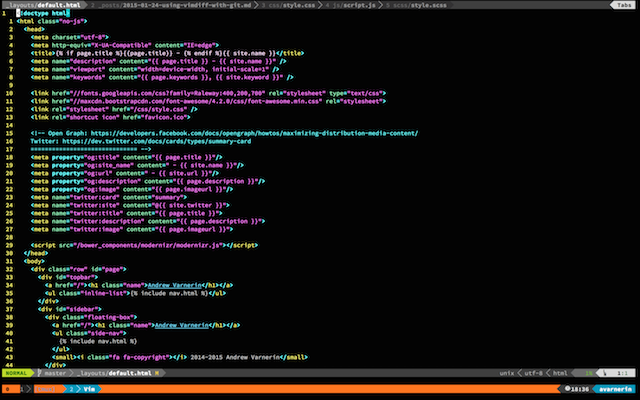
Task: Click the meta viewport line
Action: coord(155,69)
